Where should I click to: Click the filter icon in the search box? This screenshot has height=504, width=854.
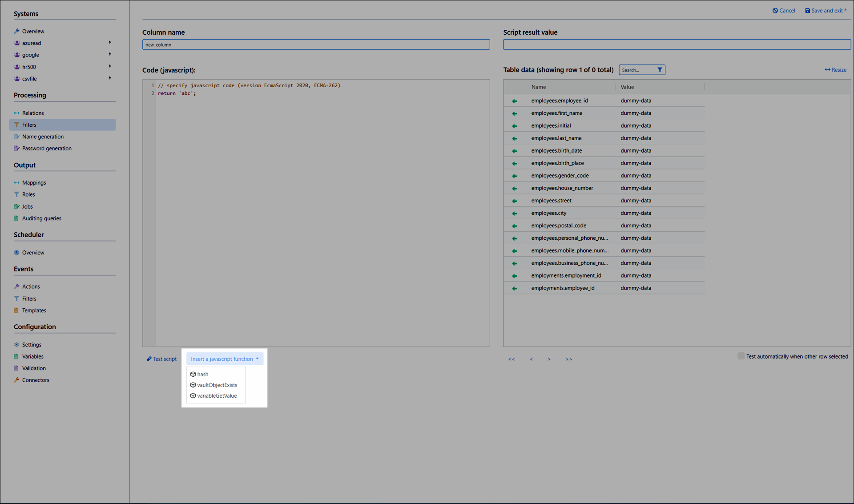660,70
